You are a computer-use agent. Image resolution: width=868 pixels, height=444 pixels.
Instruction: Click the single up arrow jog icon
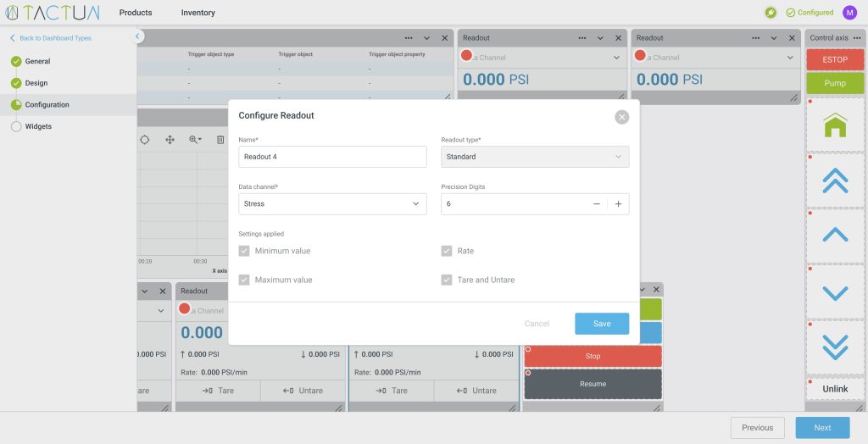(835, 236)
